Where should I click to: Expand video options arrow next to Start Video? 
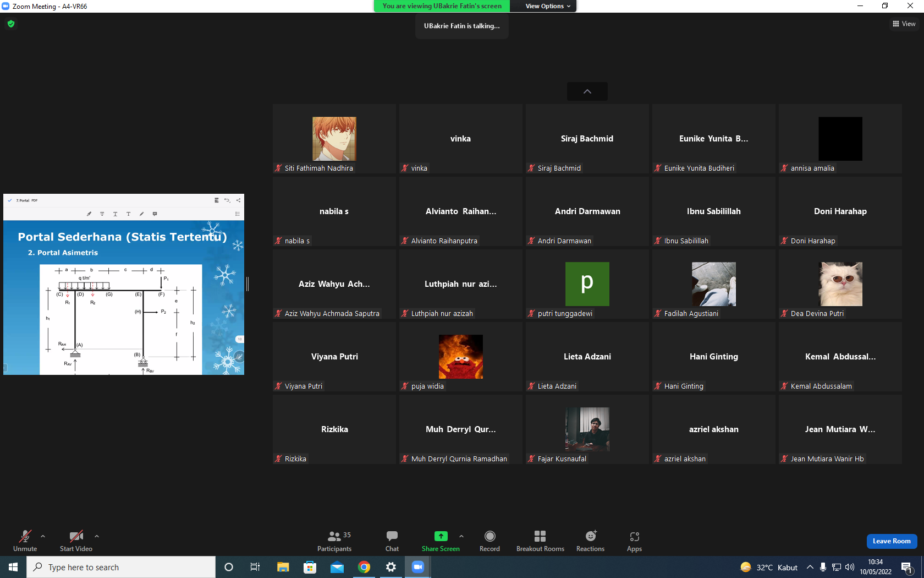coord(97,536)
